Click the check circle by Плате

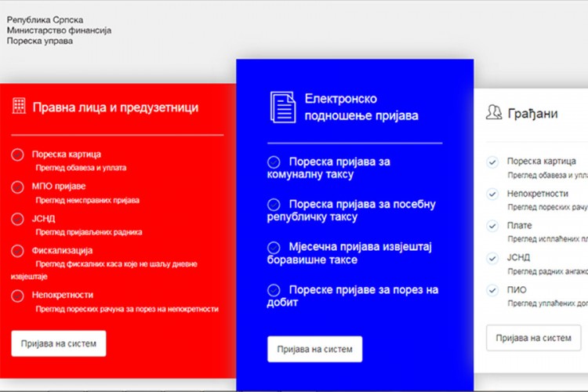pyautogui.click(x=492, y=226)
